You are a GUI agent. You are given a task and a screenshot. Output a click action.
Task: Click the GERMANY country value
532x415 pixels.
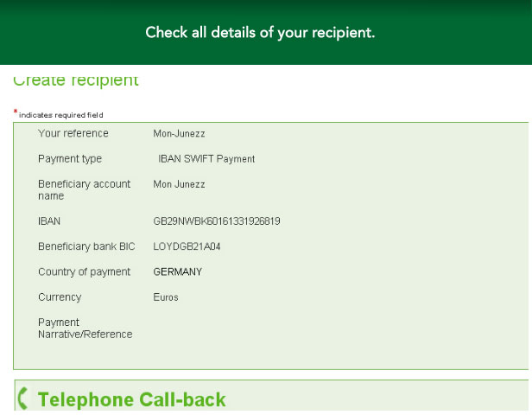177,271
